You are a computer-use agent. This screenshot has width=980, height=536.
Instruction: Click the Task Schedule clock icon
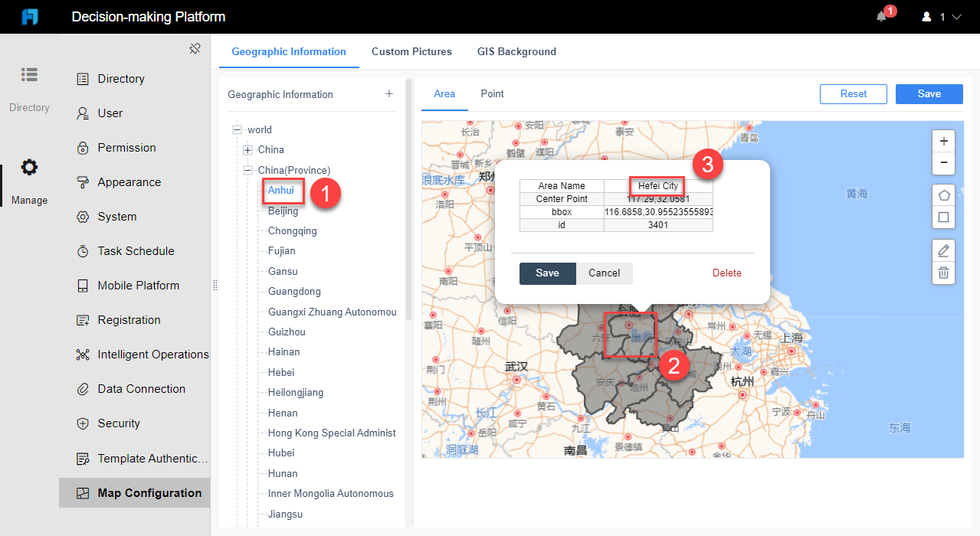pyautogui.click(x=83, y=251)
